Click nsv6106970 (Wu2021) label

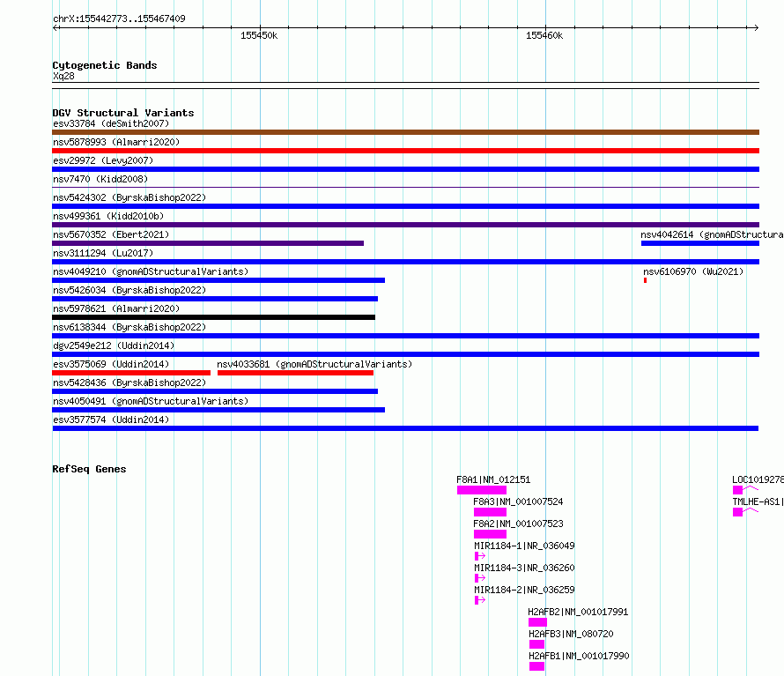point(693,271)
